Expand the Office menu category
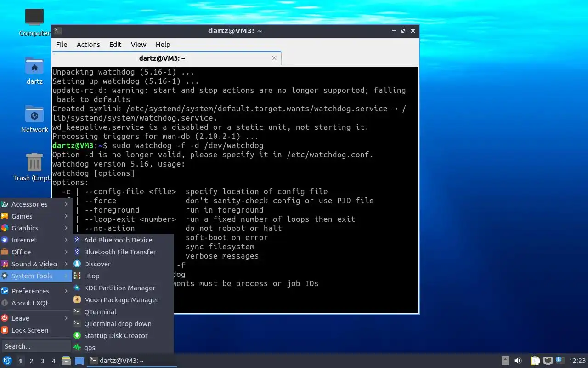The width and height of the screenshot is (588, 368). [x=35, y=252]
